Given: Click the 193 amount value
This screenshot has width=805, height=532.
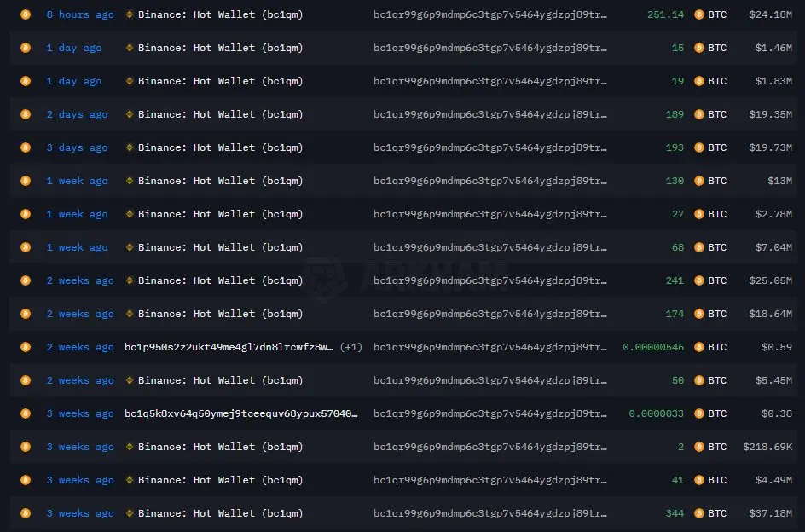Looking at the screenshot, I should pyautogui.click(x=675, y=147).
